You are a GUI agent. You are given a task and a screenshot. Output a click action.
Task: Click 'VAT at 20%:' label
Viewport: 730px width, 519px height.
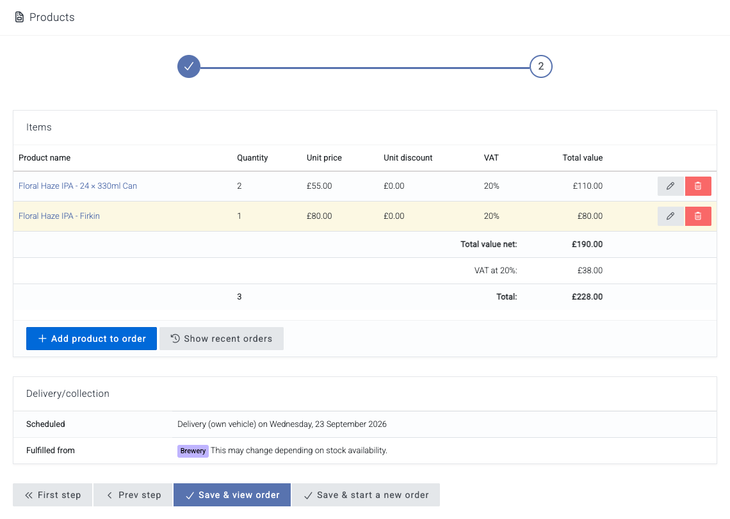click(x=496, y=270)
